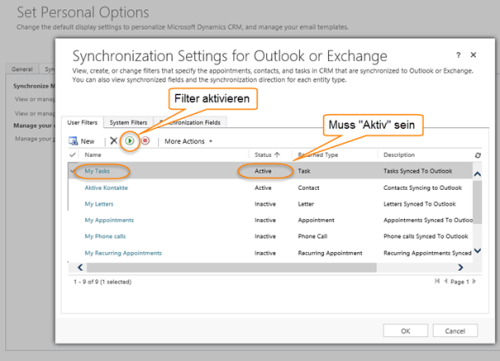Click 'Phone calls Synced To Outlook' description
Viewport: 500px width, 361px height.
pyautogui.click(x=426, y=236)
